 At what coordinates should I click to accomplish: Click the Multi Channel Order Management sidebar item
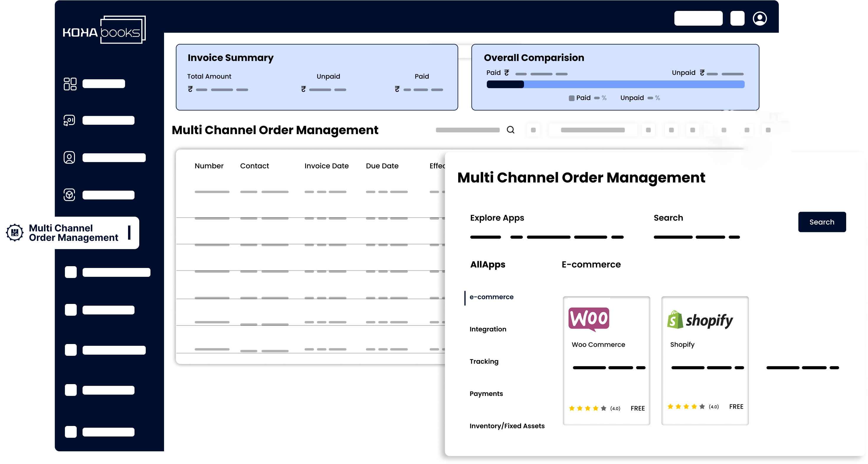pos(73,233)
